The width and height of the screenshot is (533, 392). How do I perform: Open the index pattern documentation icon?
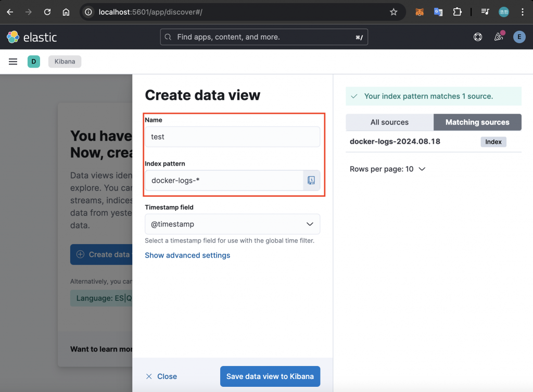311,180
